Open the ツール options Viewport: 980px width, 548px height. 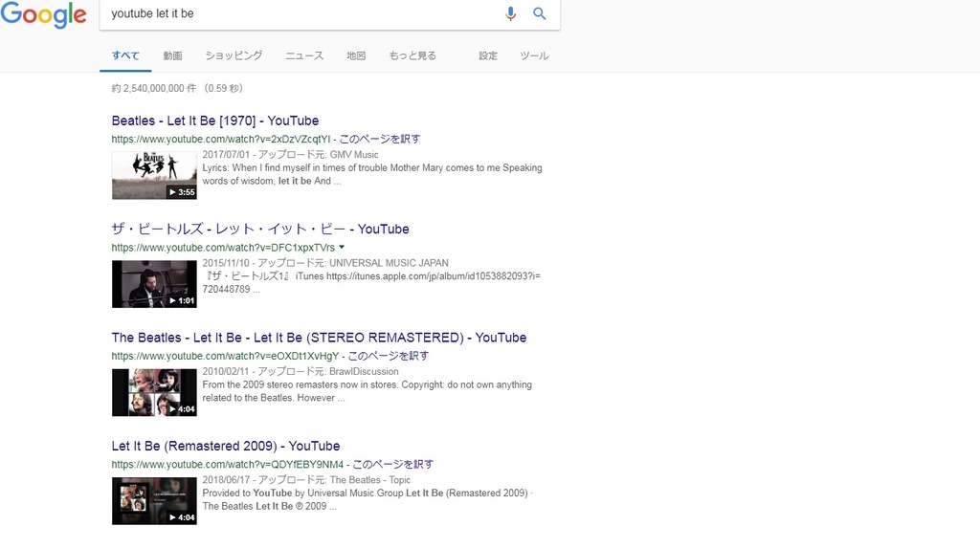pos(534,55)
